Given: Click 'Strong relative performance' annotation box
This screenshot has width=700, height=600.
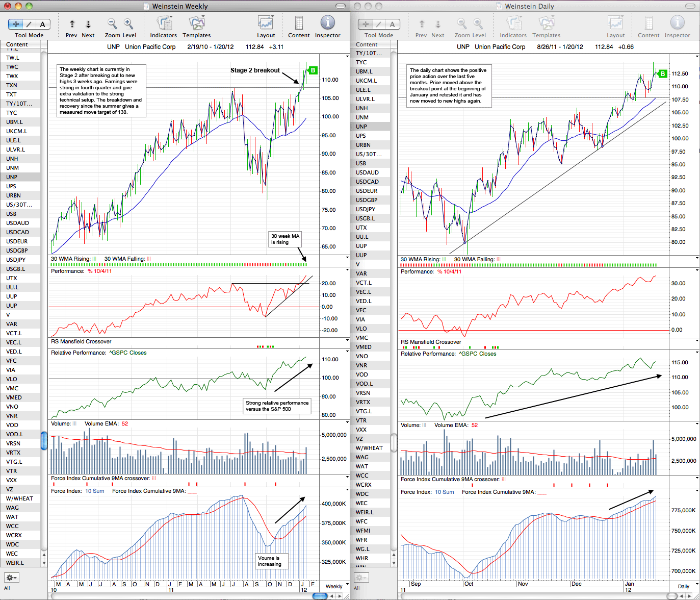Looking at the screenshot, I should [277, 406].
